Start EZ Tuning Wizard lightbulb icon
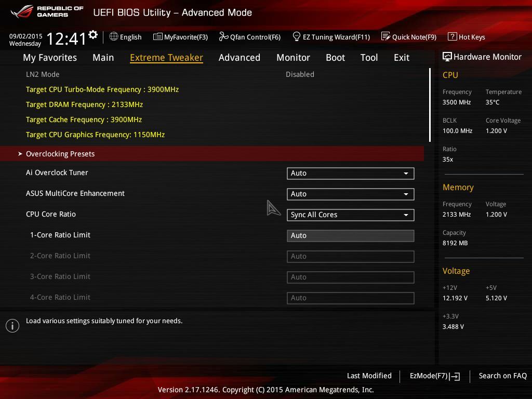Screen dimensions: 532x399 [x=297, y=36]
